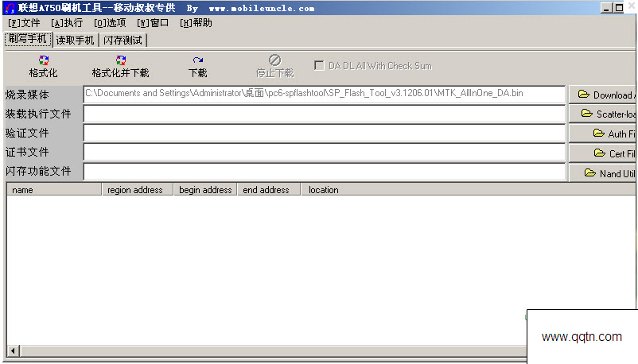Viewport: 638px width, 364px height.
Task: Click the 装载执行文件 path field
Action: coord(324,114)
